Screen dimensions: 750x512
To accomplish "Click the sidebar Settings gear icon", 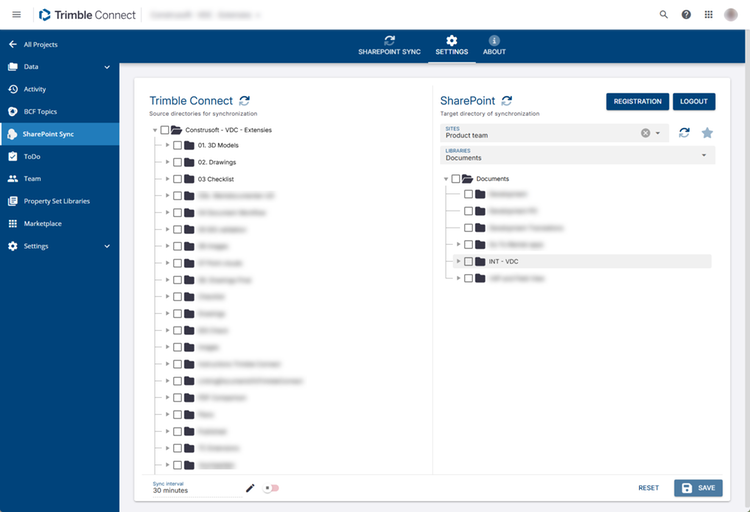I will 13,246.
